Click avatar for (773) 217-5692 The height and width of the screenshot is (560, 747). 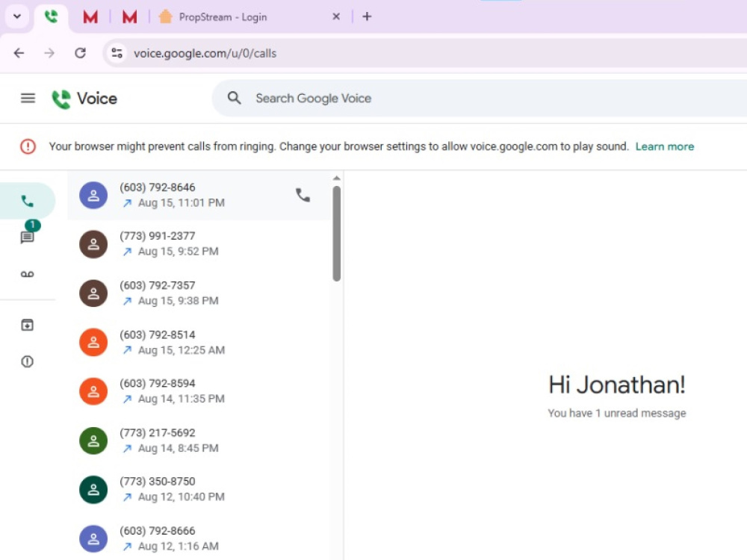tap(93, 441)
